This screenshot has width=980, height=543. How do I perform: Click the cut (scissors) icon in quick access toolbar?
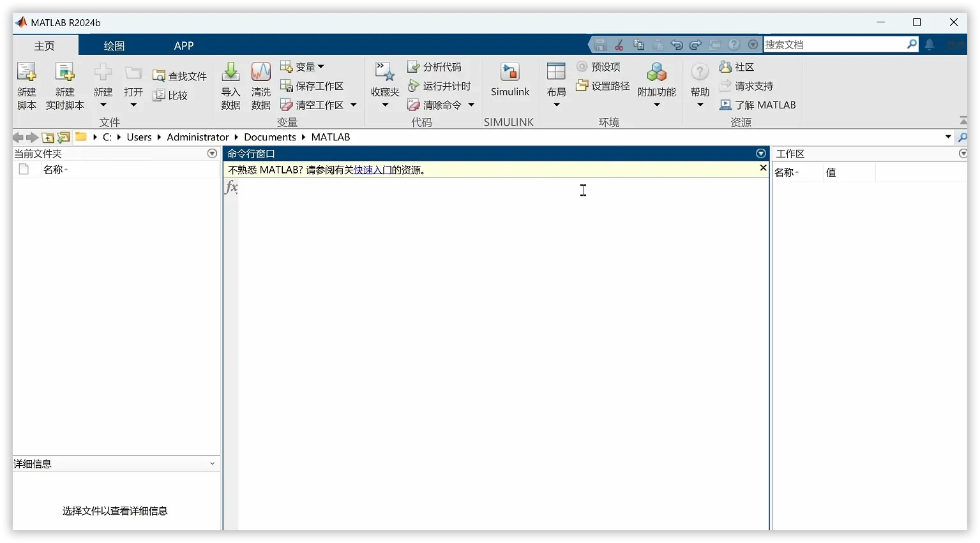(619, 45)
